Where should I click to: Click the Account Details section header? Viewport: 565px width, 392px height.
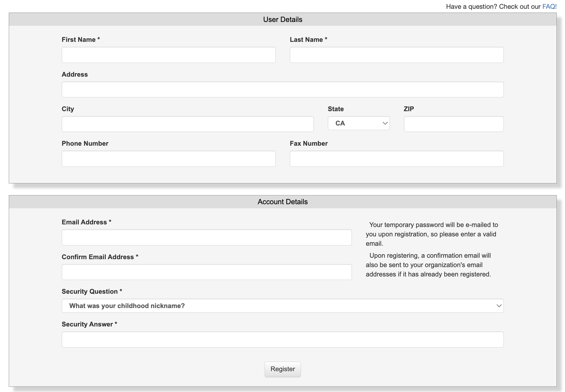pos(282,202)
